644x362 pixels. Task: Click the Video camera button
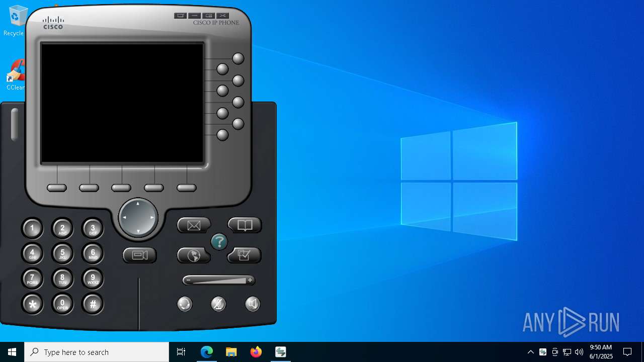[140, 255]
